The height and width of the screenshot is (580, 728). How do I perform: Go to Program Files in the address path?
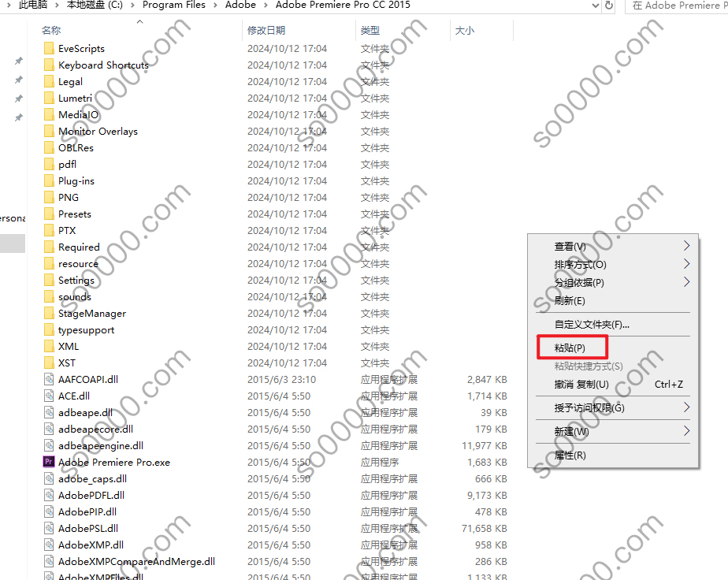point(173,5)
